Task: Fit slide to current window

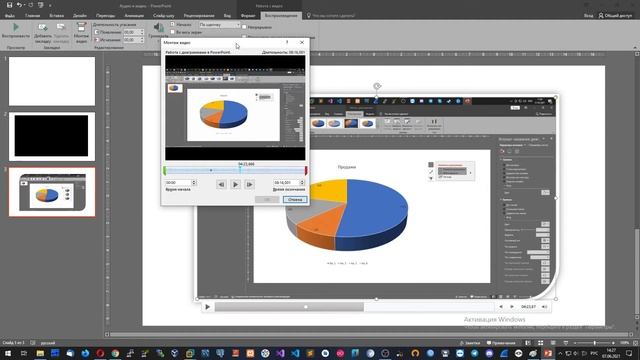Action: point(635,343)
